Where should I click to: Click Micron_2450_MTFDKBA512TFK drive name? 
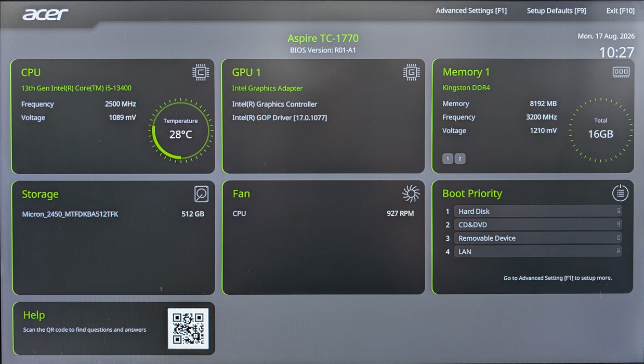pyautogui.click(x=70, y=214)
